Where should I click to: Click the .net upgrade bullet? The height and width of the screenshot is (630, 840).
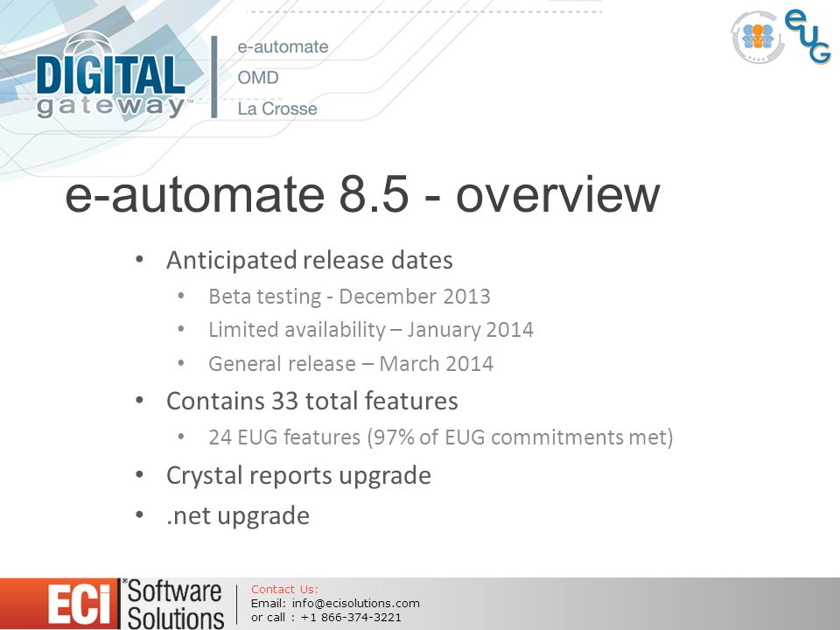coord(238,516)
